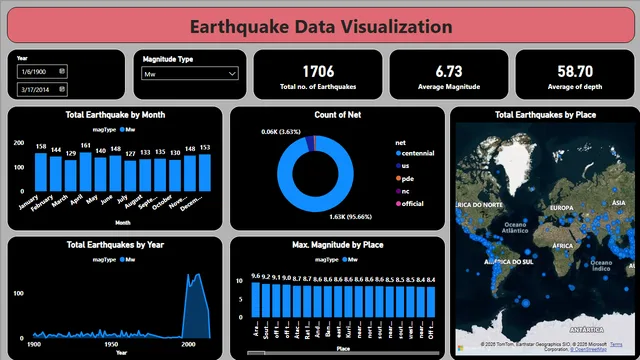The width and height of the screenshot is (640, 360).
Task: Click the large light-blue centennial donut segment
Action: pyautogui.click(x=316, y=203)
